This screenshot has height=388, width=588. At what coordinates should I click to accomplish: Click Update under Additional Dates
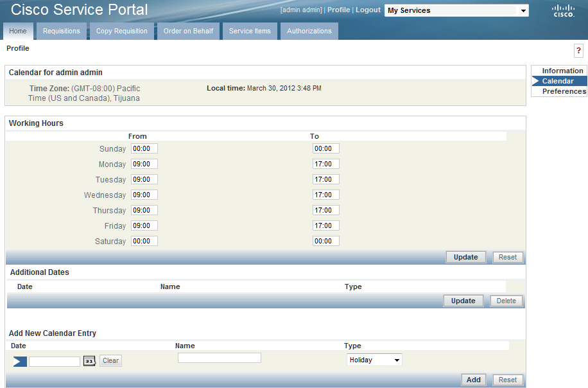[463, 301]
